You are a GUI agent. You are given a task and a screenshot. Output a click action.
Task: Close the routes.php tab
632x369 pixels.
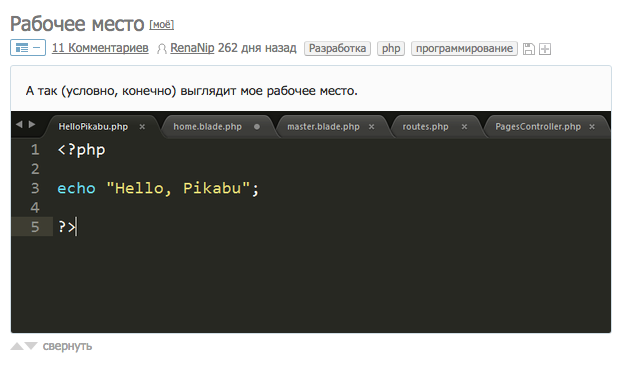[464, 127]
